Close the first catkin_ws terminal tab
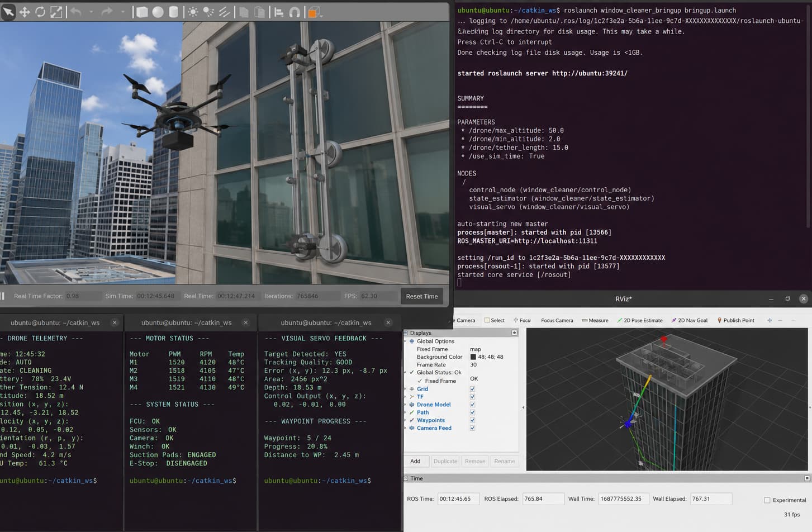Screen dimensions: 812x532 point(115,322)
